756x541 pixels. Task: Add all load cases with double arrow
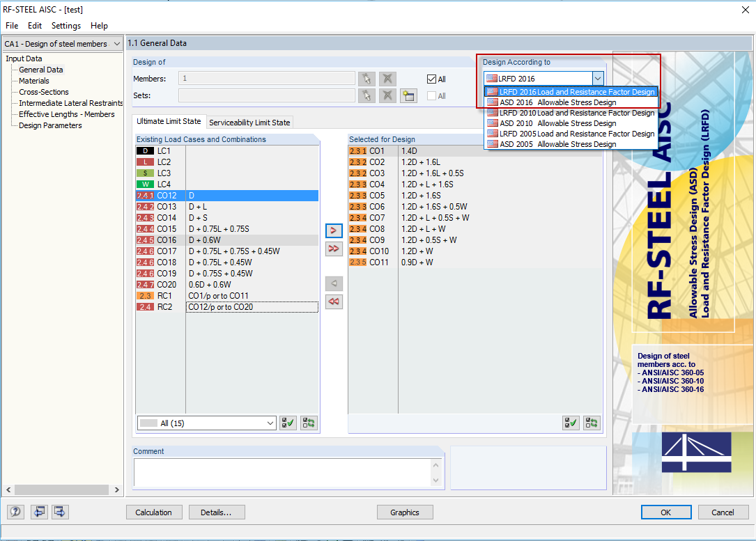334,249
